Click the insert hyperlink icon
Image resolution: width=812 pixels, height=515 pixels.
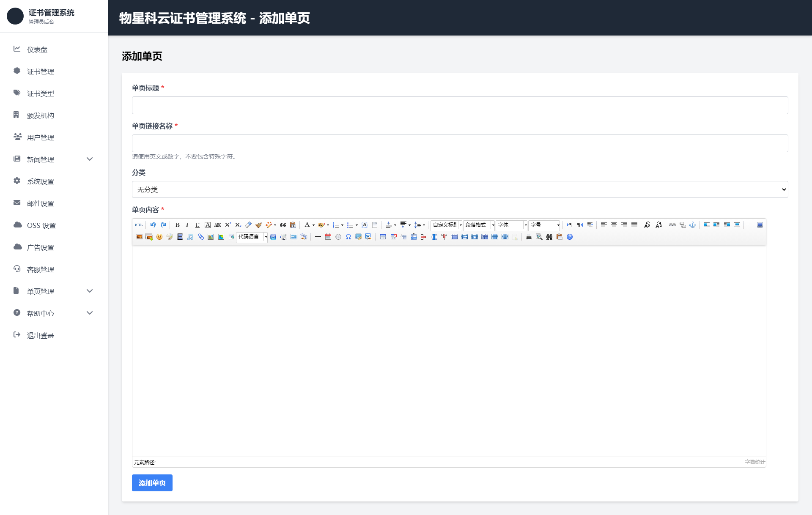click(672, 225)
